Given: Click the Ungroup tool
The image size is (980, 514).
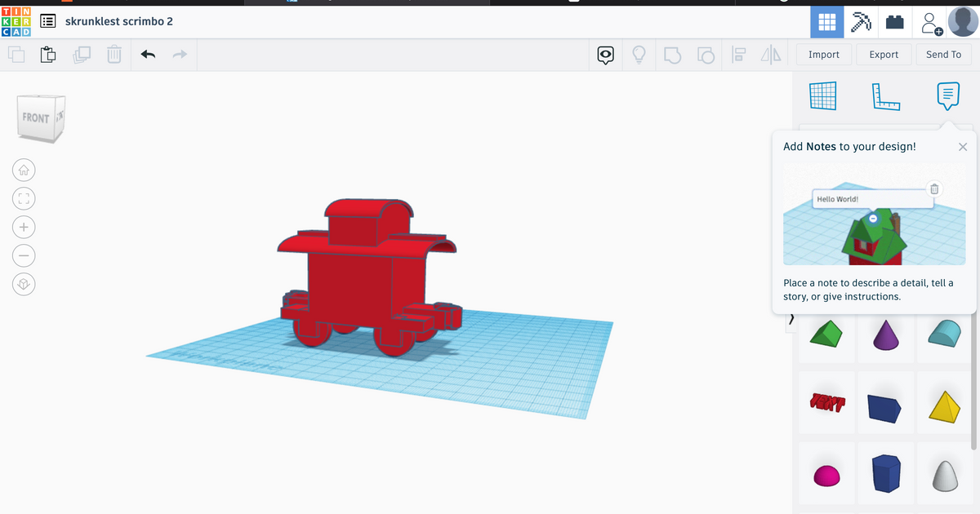Looking at the screenshot, I should 704,54.
